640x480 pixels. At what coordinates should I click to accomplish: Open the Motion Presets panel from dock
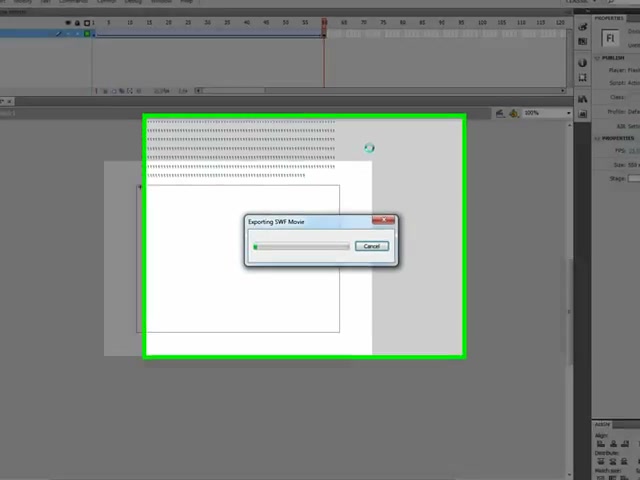coord(582,114)
